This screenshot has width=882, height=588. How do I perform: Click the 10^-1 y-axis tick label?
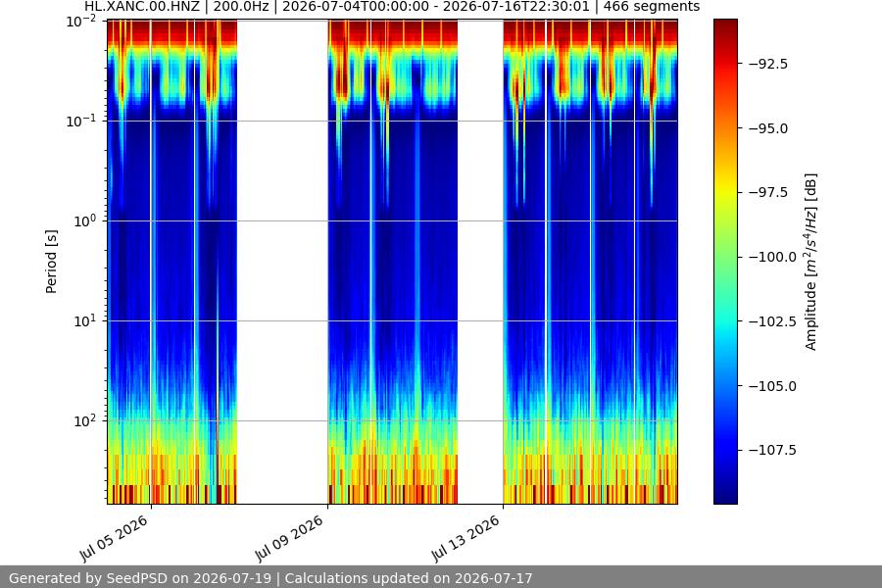point(81,121)
